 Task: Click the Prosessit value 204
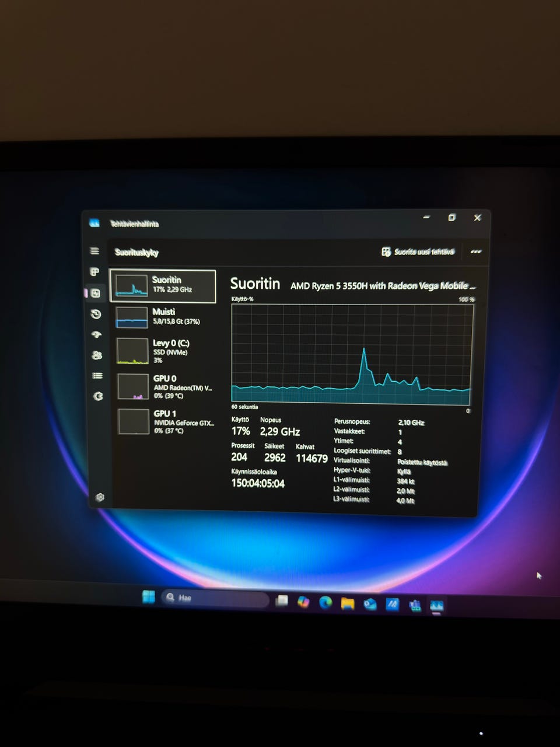point(239,457)
